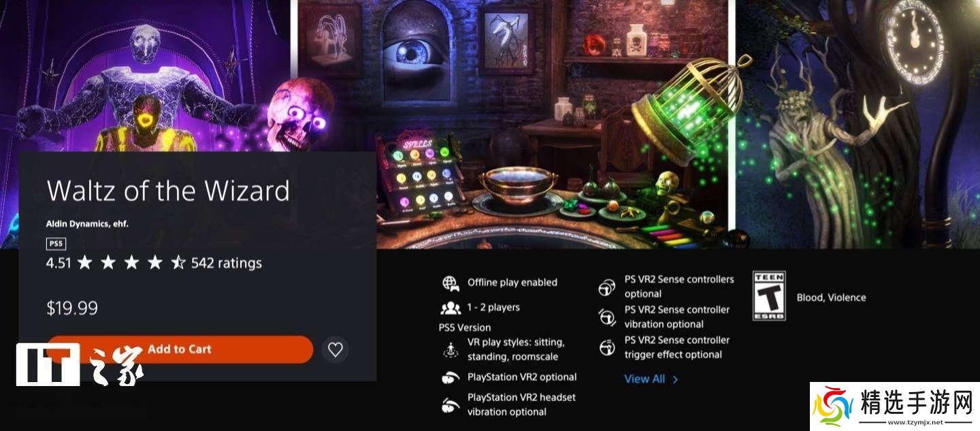
Task: Click the ESRB Teen rating badge
Action: [x=769, y=296]
